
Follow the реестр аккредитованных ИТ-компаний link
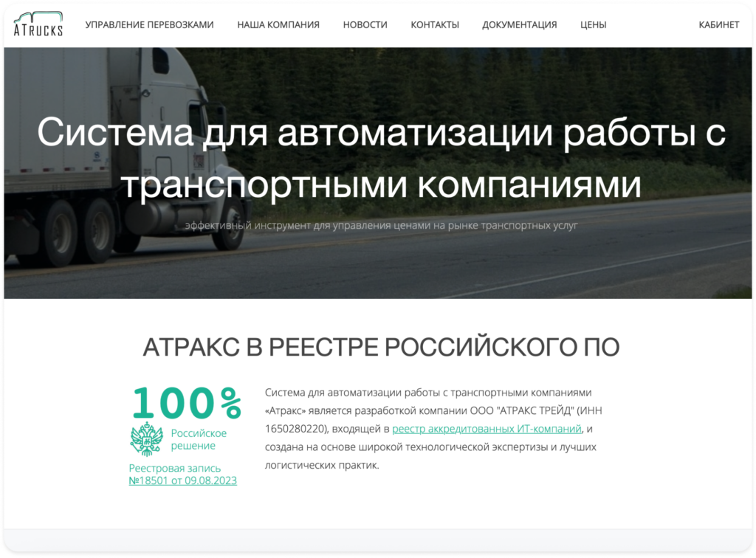(x=487, y=429)
